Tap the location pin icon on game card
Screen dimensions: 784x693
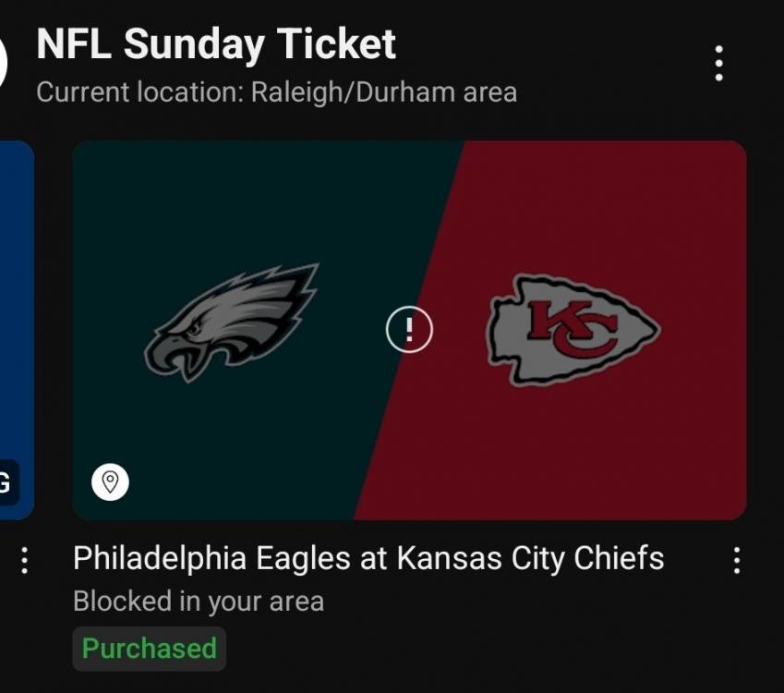coord(110,481)
